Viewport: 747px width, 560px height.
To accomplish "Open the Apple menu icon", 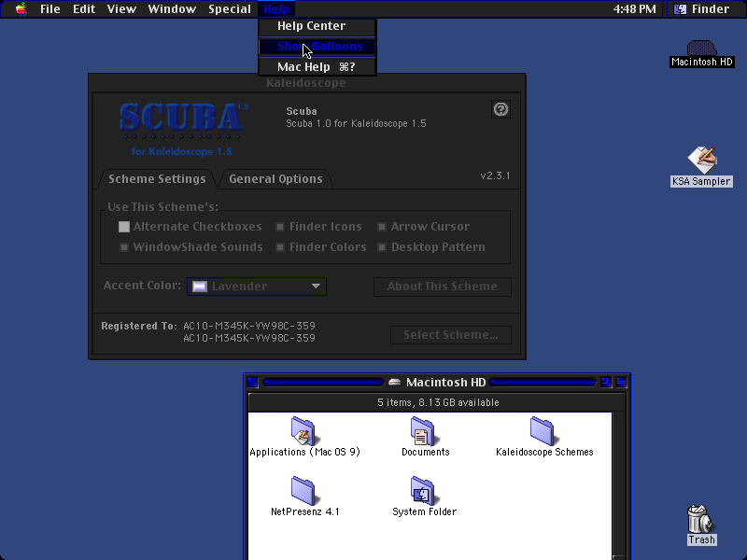I will pyautogui.click(x=21, y=8).
